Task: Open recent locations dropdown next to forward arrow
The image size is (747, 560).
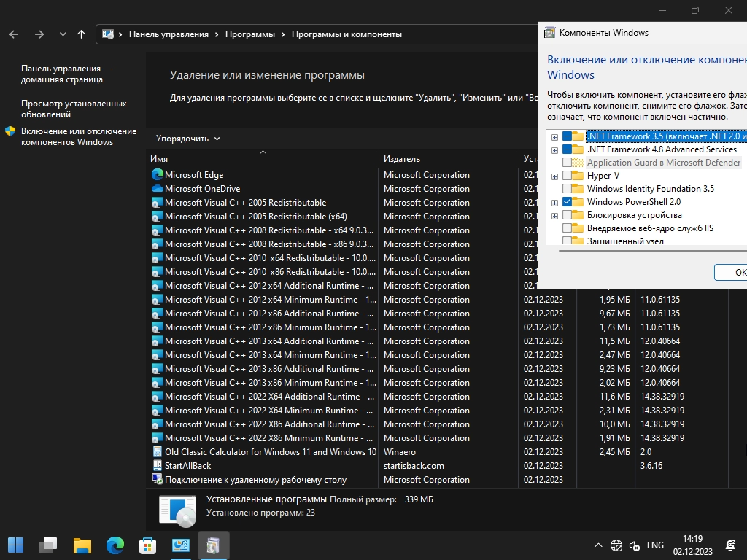Action: click(63, 34)
